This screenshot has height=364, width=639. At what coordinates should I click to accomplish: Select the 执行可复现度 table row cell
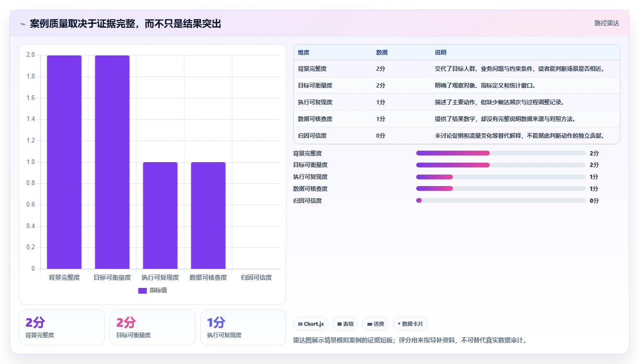(315, 102)
